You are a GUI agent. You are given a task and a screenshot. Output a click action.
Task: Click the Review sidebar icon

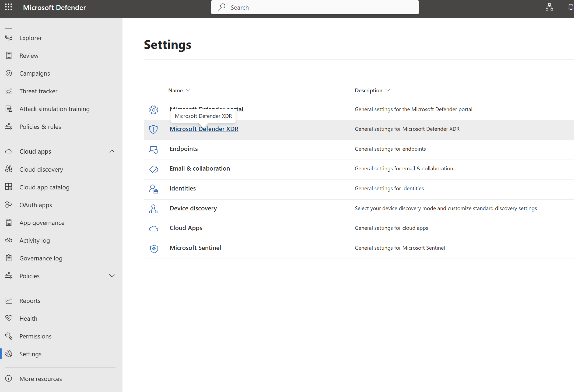click(x=9, y=56)
